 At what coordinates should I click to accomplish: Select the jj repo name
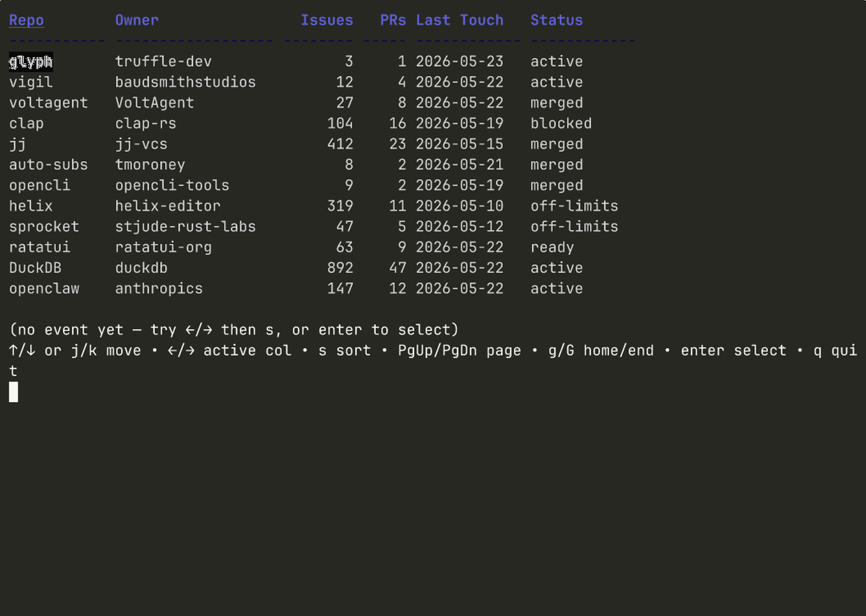[x=18, y=145]
